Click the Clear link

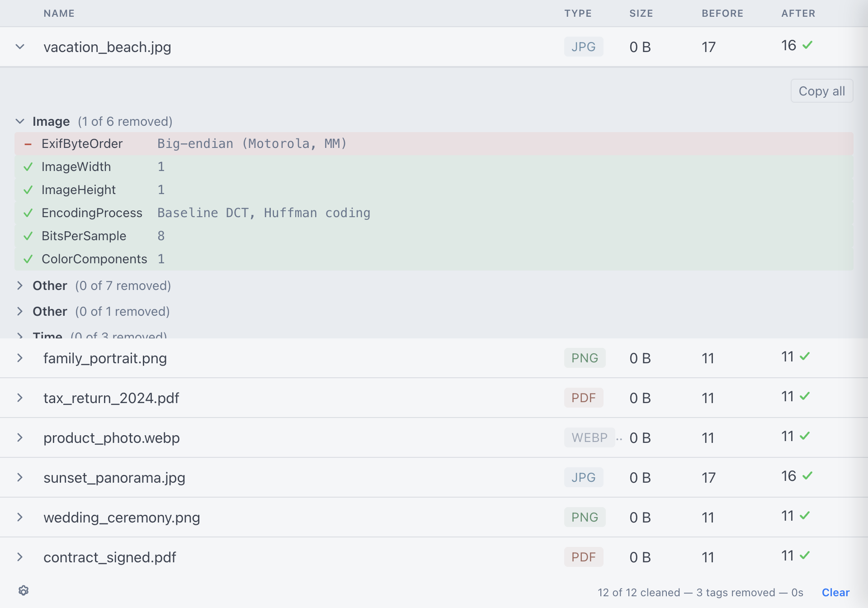[x=836, y=592]
